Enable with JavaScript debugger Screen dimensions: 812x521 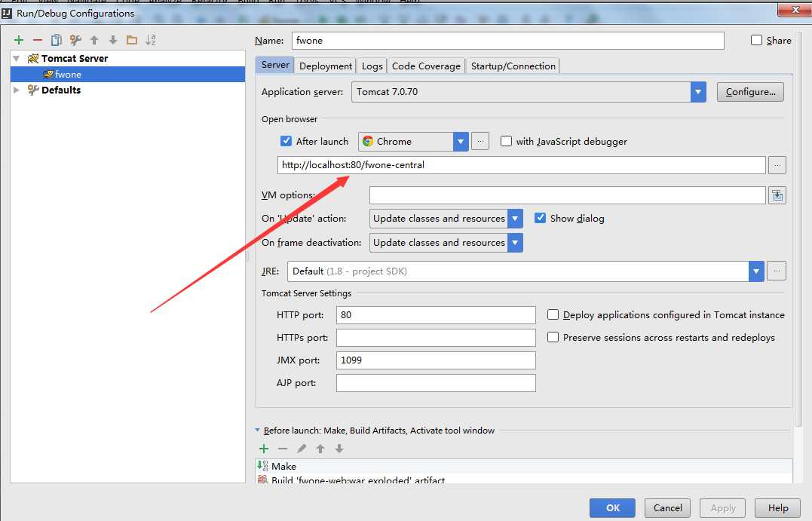(x=507, y=141)
